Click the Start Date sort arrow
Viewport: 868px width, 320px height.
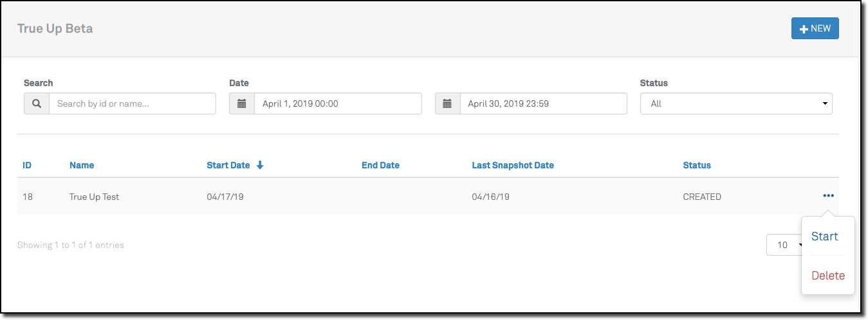[260, 165]
